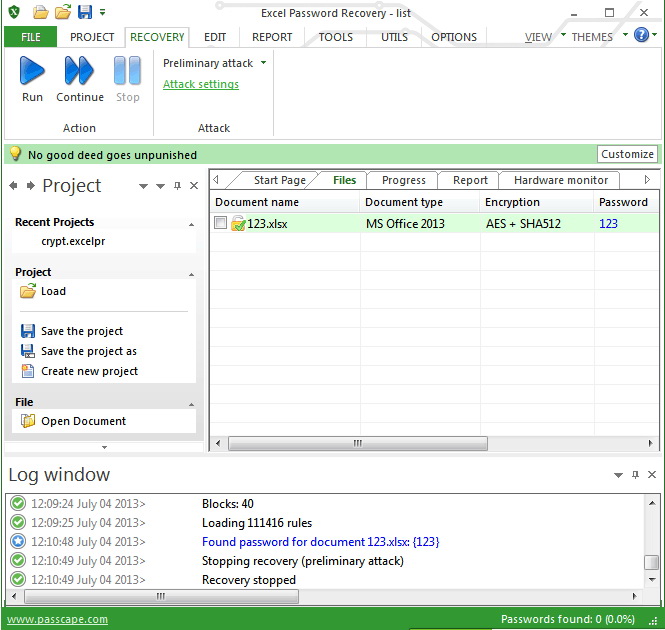Screen dimensions: 665x630
Task: Open the help button dropdown arrow
Action: 654,34
